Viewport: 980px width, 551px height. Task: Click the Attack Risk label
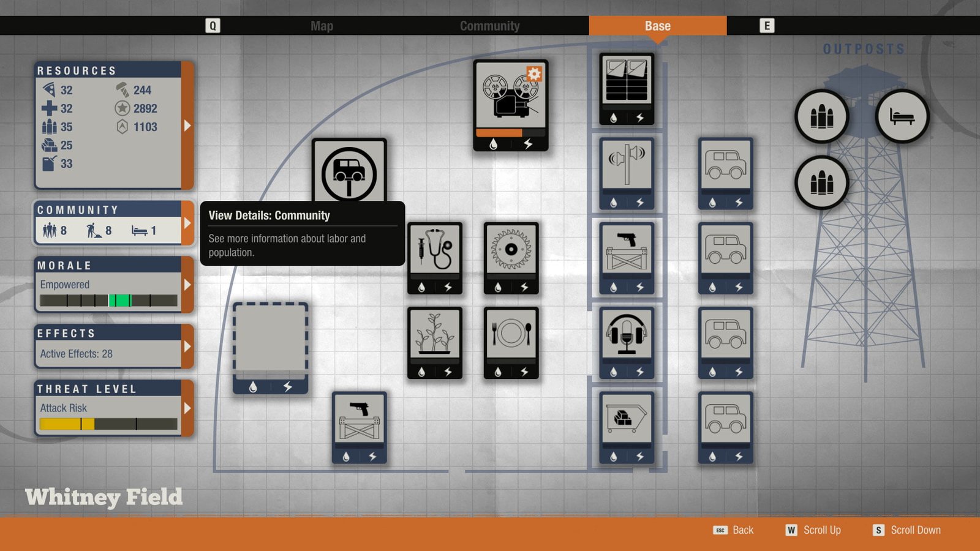click(64, 408)
